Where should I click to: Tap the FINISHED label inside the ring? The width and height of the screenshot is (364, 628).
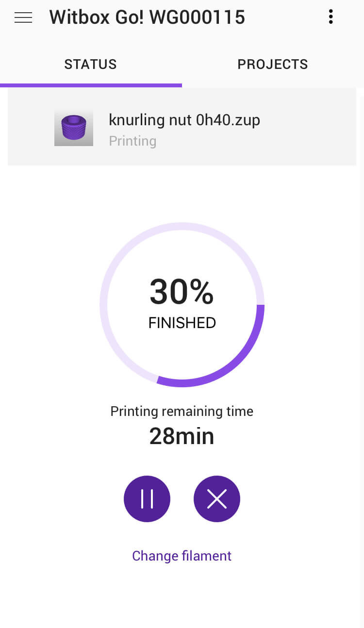182,323
